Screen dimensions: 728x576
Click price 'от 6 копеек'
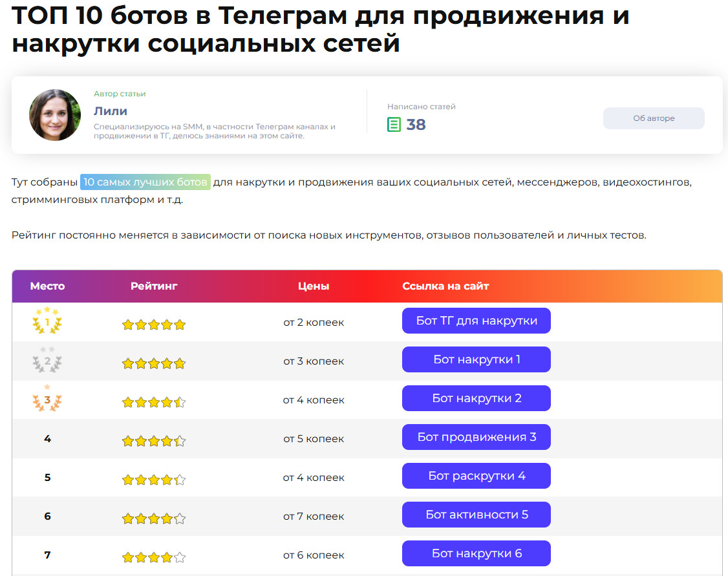point(314,555)
